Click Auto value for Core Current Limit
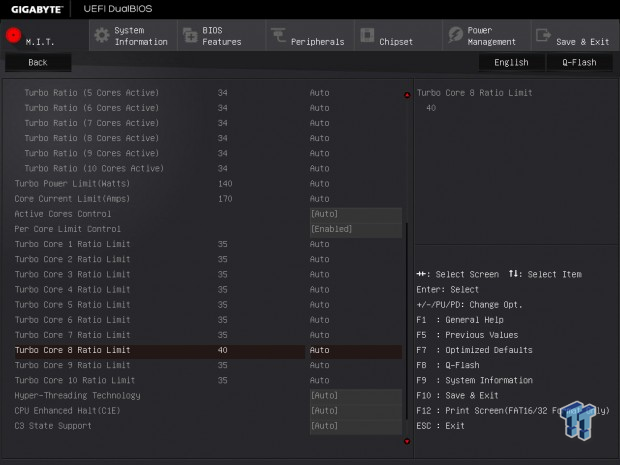The height and width of the screenshot is (465, 620). pyautogui.click(x=319, y=198)
